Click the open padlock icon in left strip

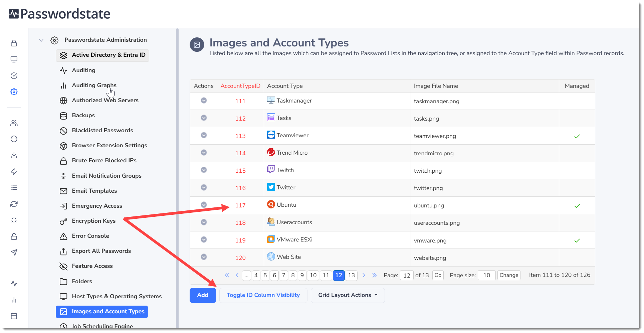14,236
